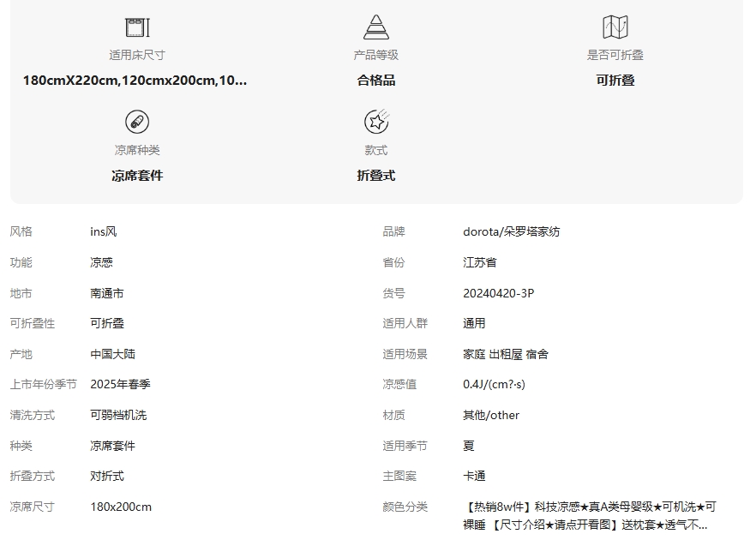Click the 2025年春季 launch season value
This screenshot has height=546, width=756.
click(x=120, y=385)
